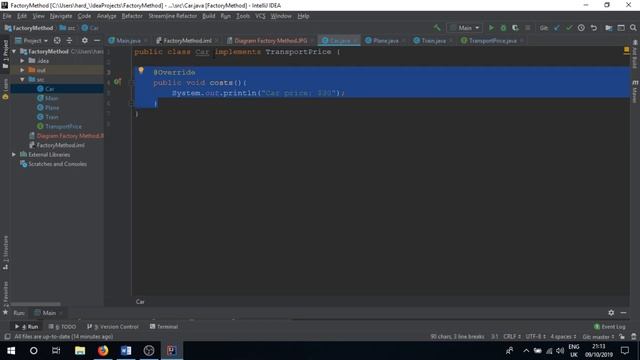Update project with the blue Git arrow
The image size is (640, 360).
557,28
